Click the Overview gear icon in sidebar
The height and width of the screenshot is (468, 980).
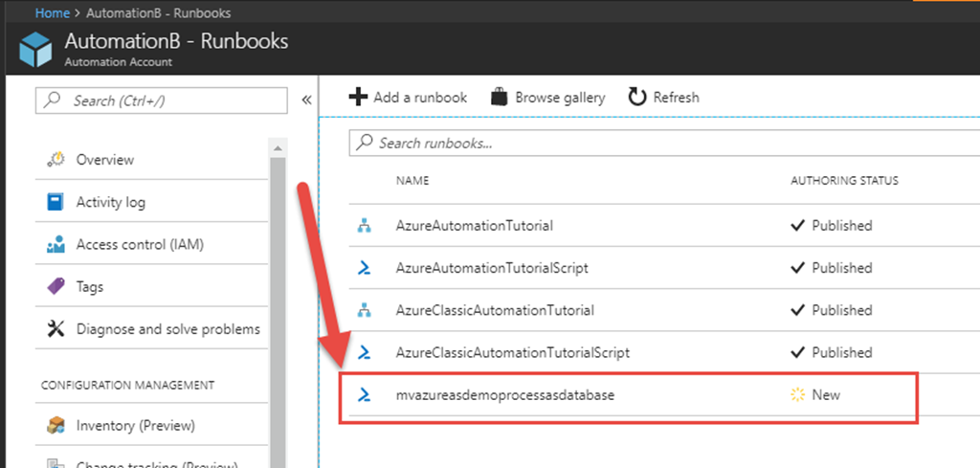pyautogui.click(x=56, y=160)
